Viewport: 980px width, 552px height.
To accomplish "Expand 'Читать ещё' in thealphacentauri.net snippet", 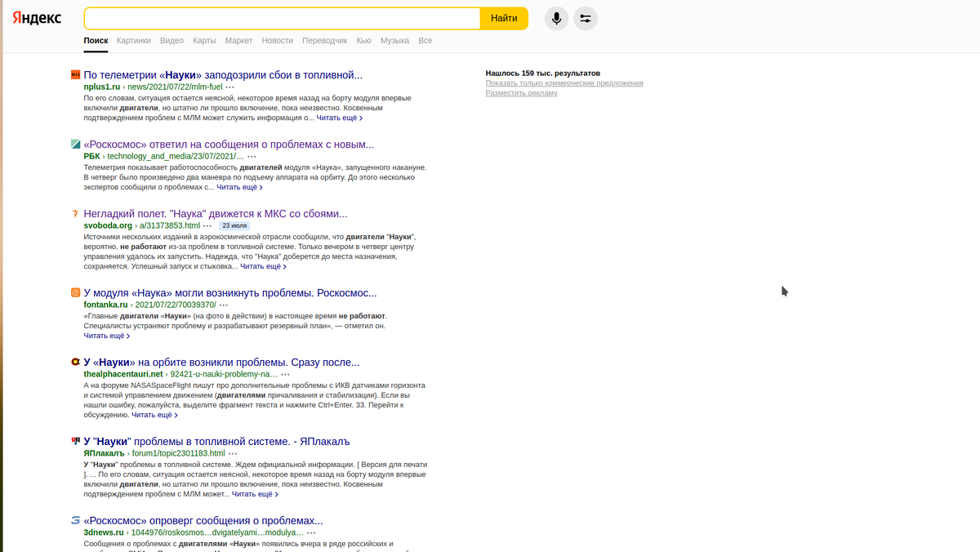I will pos(154,415).
